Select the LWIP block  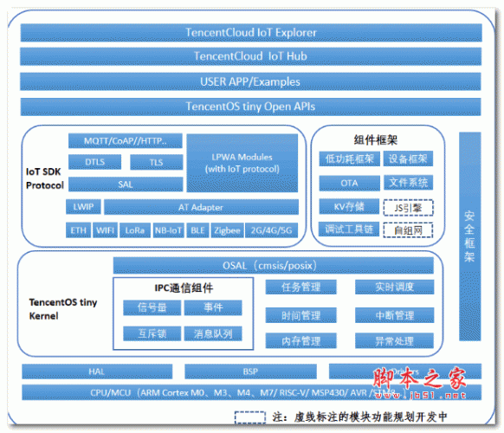point(83,206)
